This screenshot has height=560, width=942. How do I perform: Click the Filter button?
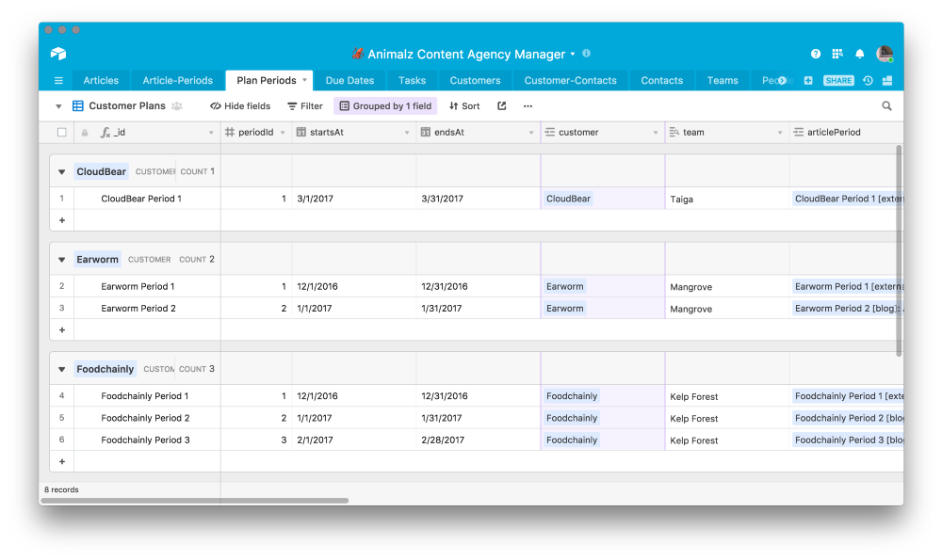tap(305, 105)
